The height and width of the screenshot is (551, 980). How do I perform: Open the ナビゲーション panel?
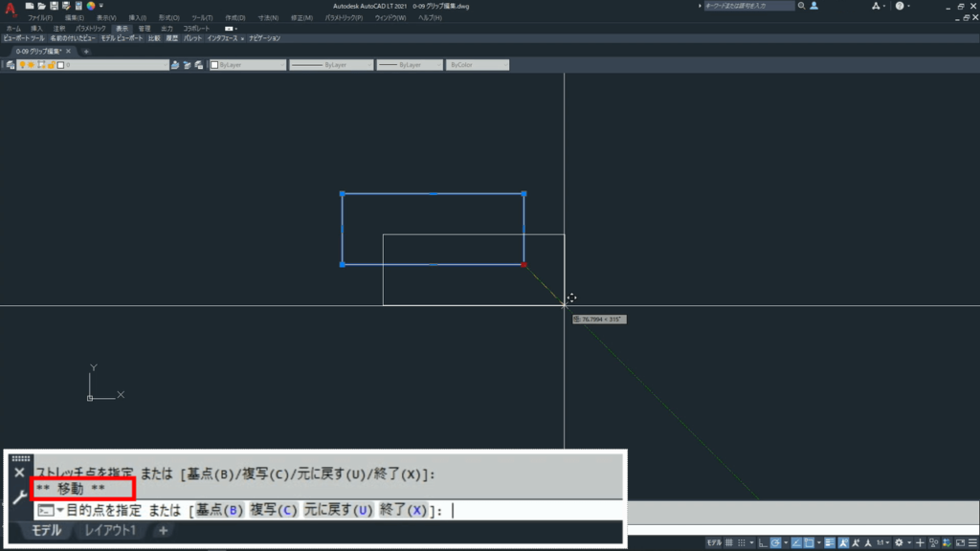264,38
